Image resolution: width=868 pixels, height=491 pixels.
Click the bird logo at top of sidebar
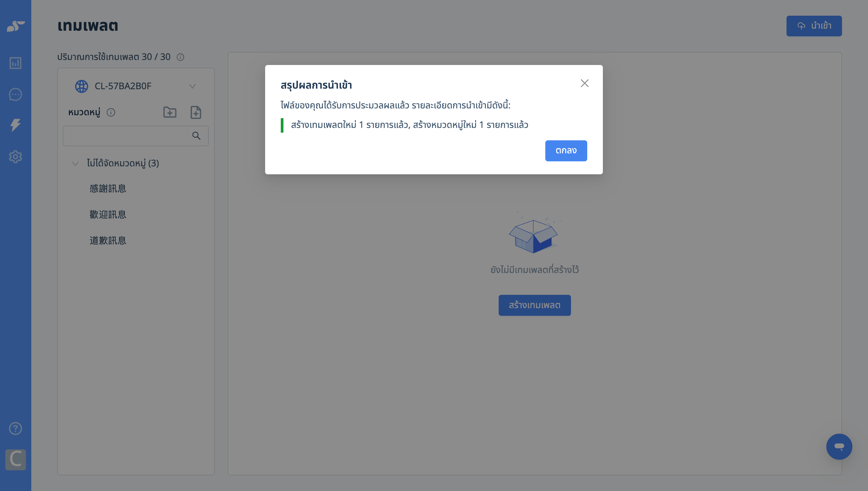(x=15, y=26)
